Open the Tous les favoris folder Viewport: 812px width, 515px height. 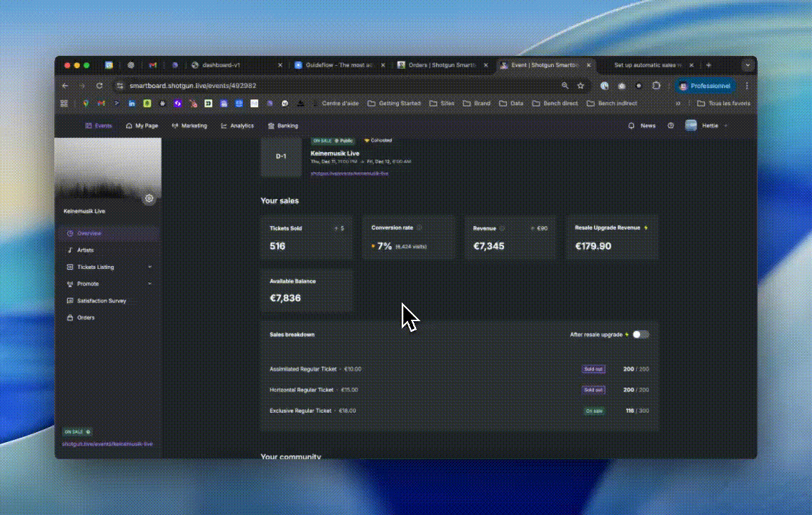coord(724,104)
